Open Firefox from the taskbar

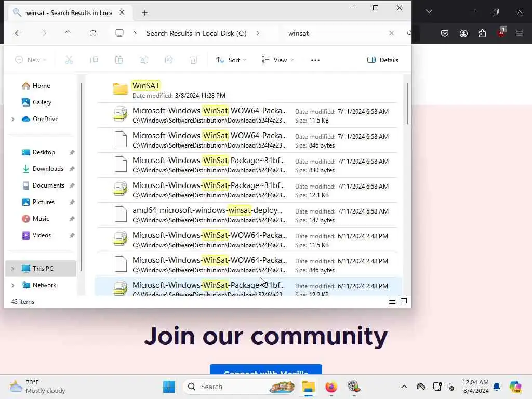[x=331, y=387]
